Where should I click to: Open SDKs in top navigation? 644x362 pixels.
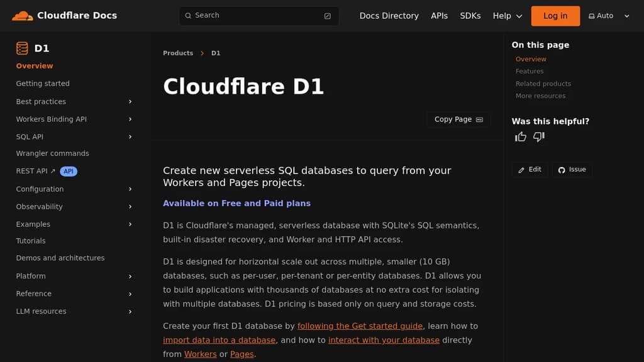point(470,16)
